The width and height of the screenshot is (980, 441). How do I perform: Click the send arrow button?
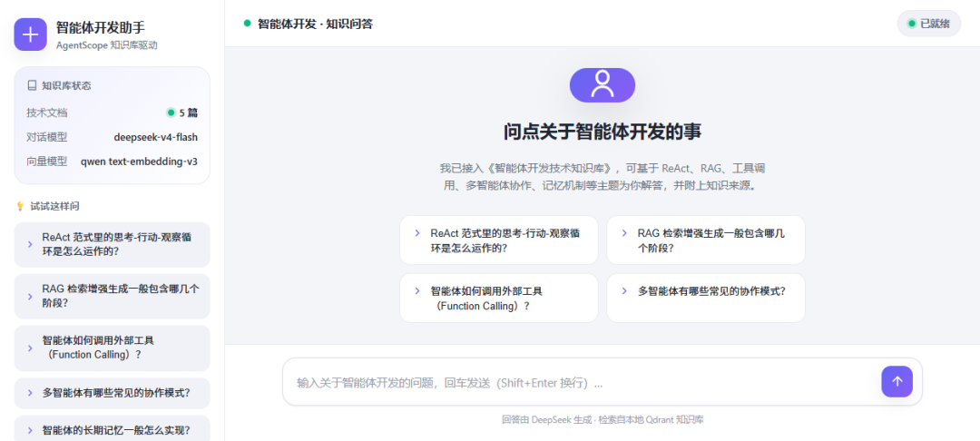[x=897, y=382]
